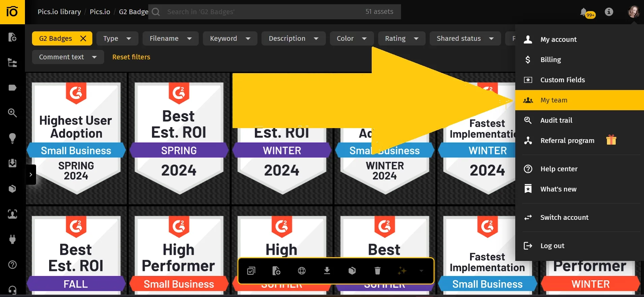This screenshot has width=644, height=297.
Task: Click the Reset filters link
Action: (131, 57)
